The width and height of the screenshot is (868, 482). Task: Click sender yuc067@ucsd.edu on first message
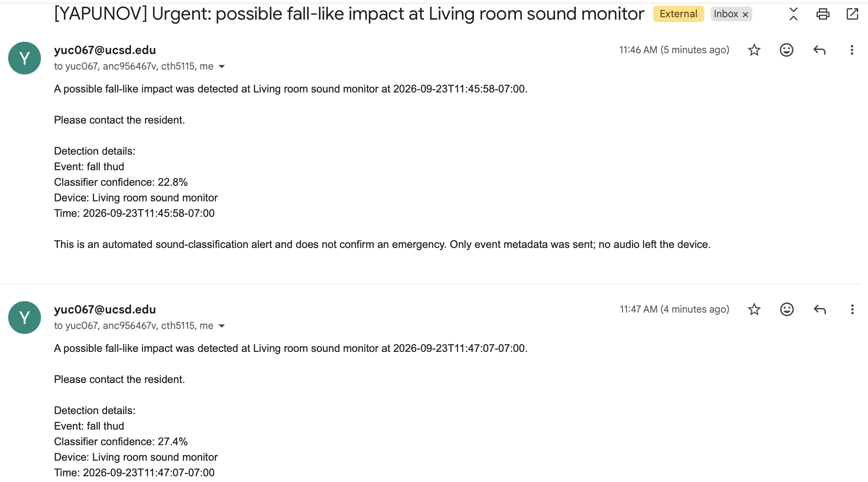(105, 50)
